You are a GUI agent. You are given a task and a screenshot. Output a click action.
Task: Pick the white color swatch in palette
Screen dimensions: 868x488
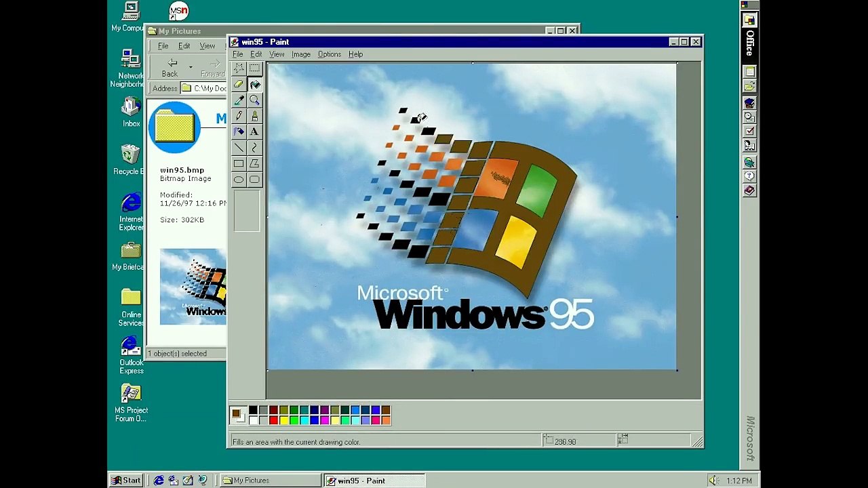coord(253,420)
